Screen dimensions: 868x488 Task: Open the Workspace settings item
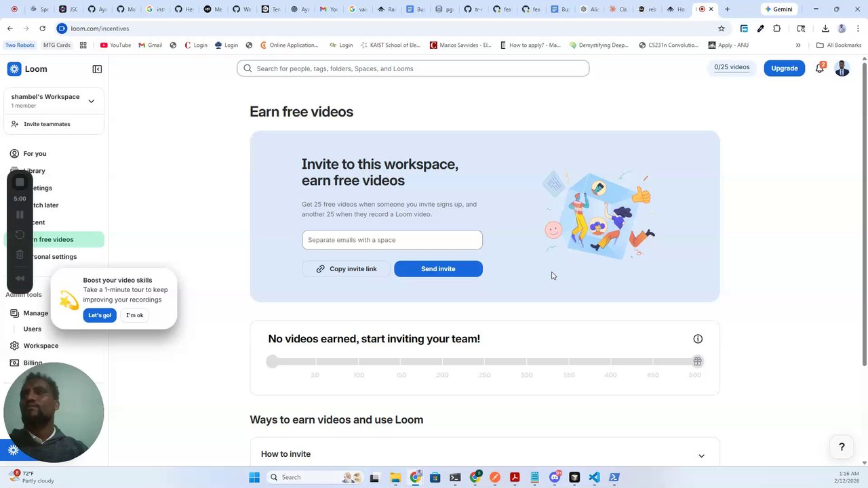(x=41, y=346)
